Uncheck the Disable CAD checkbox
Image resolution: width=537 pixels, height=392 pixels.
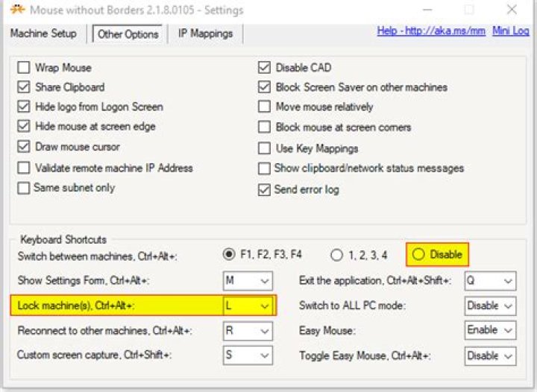[264, 67]
